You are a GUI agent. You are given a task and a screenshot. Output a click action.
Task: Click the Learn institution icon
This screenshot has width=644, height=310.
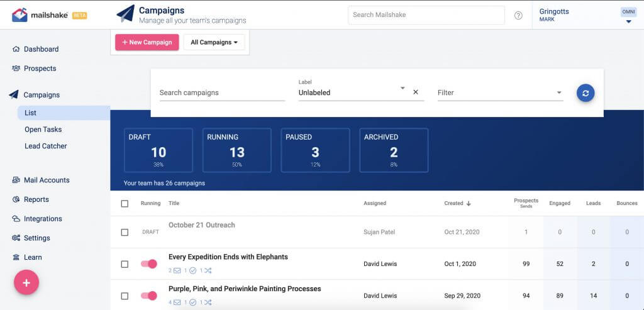click(16, 257)
